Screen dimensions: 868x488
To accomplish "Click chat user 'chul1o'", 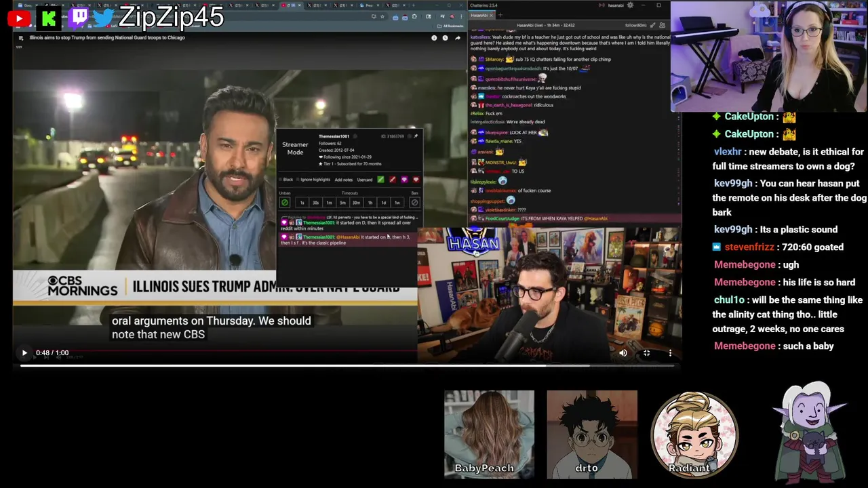I will coord(729,300).
